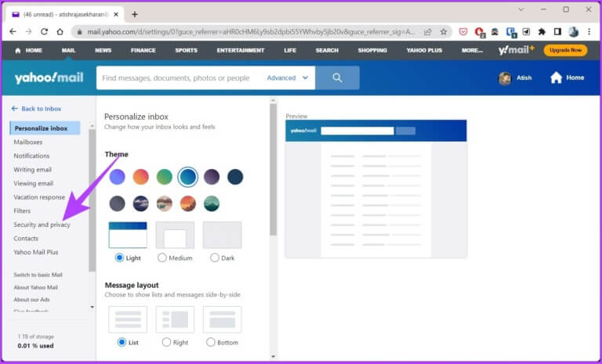
Task: Click the Upgrade Now button
Action: click(x=565, y=50)
